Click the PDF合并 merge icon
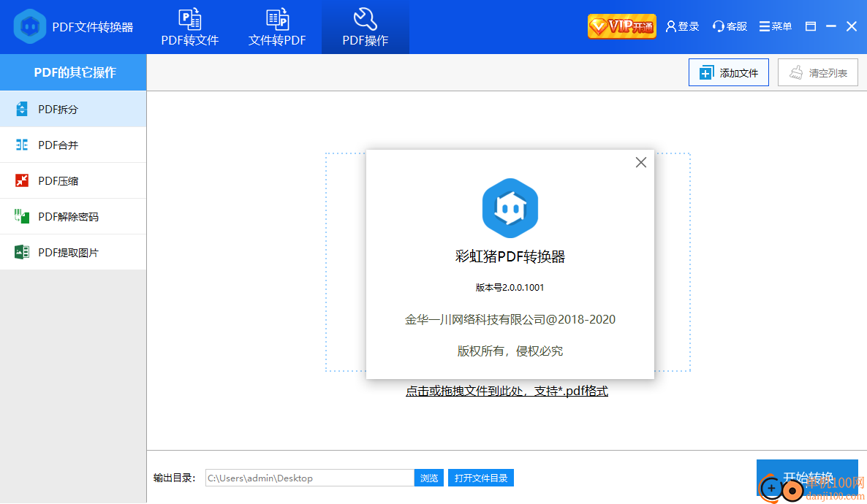The height and width of the screenshot is (504, 867). 21,145
